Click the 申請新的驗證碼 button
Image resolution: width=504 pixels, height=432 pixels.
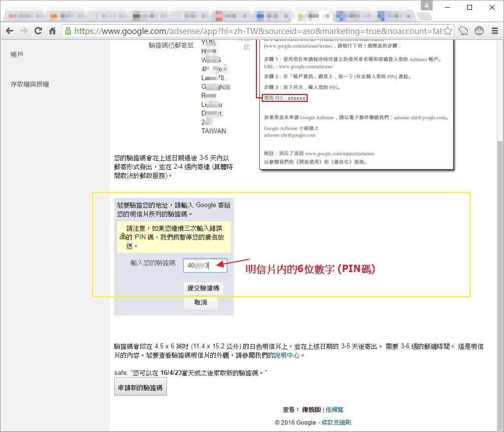point(140,388)
